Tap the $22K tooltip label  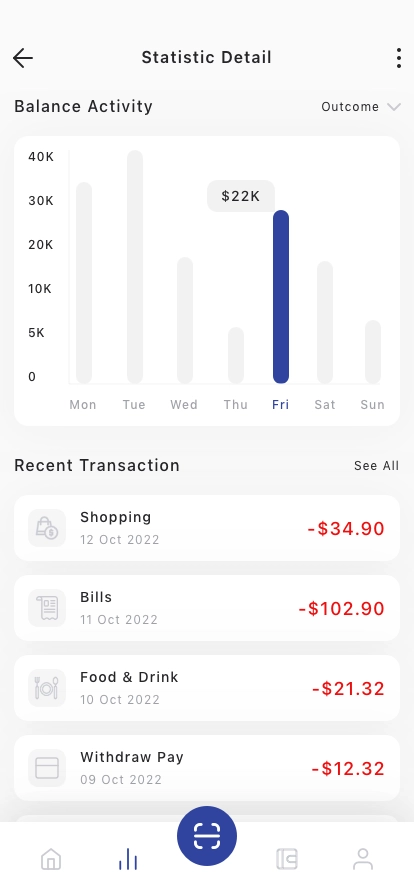click(241, 196)
